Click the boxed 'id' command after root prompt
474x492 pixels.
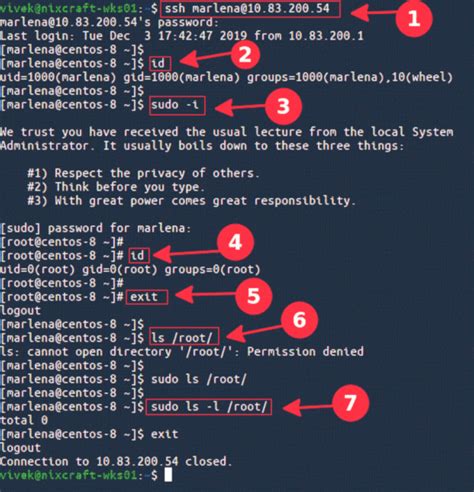pos(139,256)
